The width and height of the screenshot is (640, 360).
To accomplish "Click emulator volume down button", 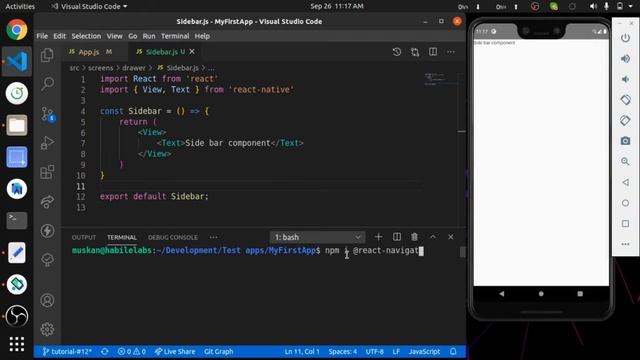I will tap(625, 79).
